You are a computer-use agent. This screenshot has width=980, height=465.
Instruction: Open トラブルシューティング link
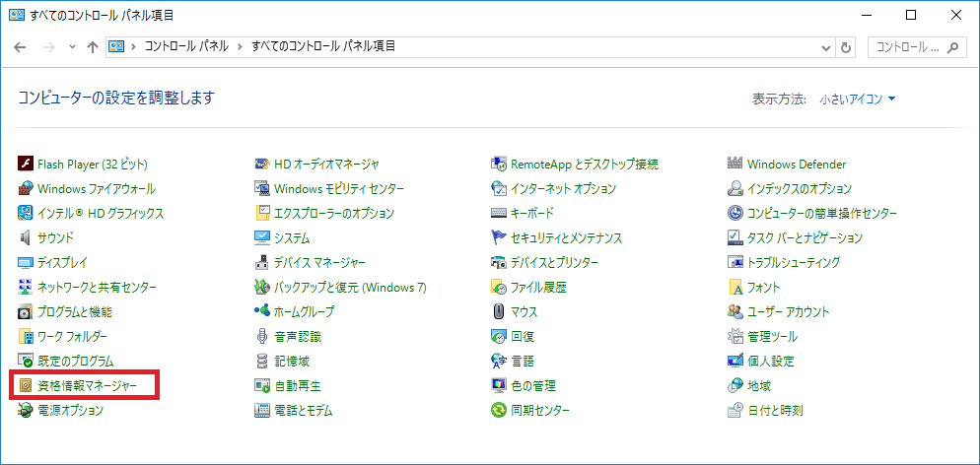tap(794, 263)
